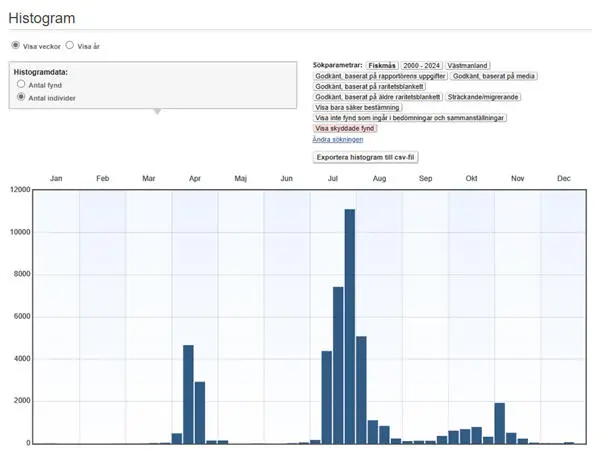This screenshot has width=601, height=451.
Task: Select the 'Visa år' radio button
Action: pos(69,45)
